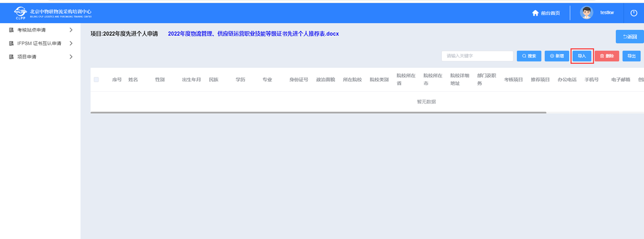Click the 身份证号 column header
Image resolution: width=644 pixels, height=239 pixels.
pyautogui.click(x=299, y=80)
